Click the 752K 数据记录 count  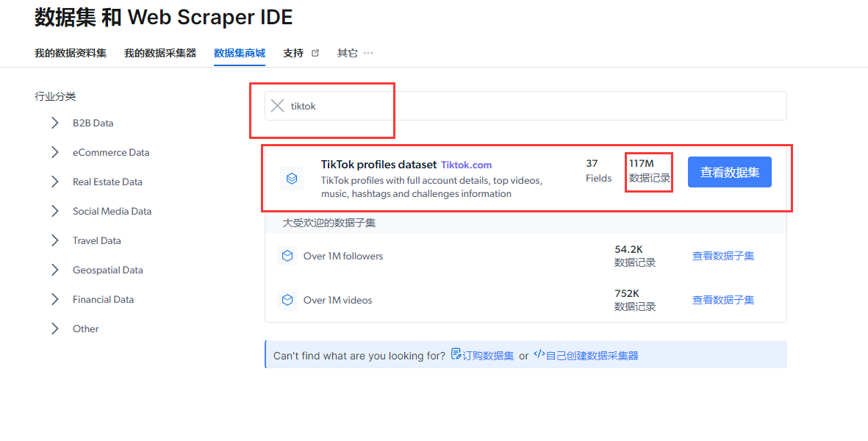click(x=635, y=300)
